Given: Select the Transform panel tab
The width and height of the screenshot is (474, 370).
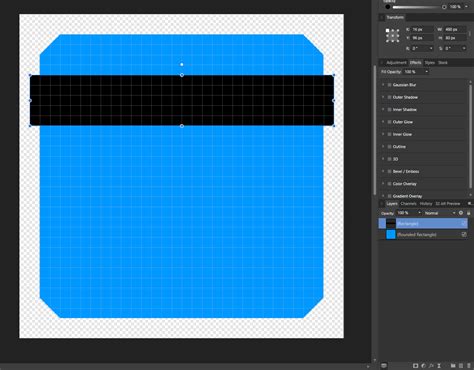Looking at the screenshot, I should coord(395,17).
